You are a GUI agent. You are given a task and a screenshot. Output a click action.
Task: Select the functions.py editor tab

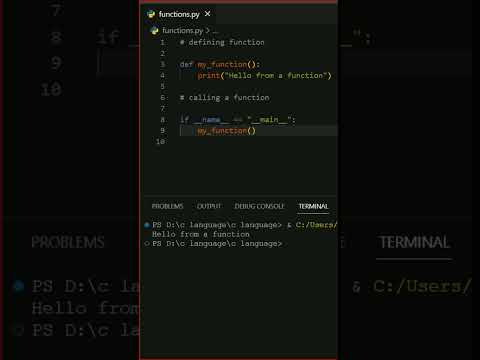(x=179, y=14)
